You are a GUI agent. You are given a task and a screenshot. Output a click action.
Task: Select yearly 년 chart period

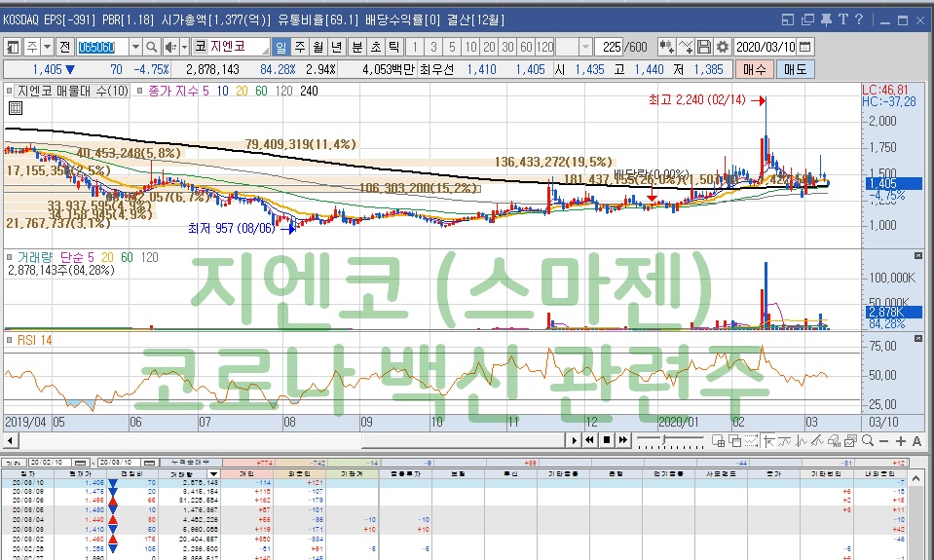point(337,47)
